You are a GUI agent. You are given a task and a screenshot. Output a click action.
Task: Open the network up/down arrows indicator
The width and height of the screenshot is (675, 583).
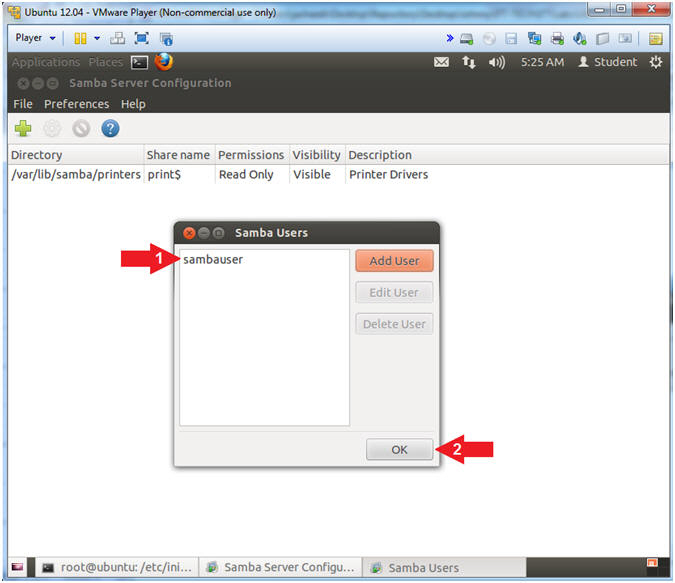pyautogui.click(x=469, y=63)
